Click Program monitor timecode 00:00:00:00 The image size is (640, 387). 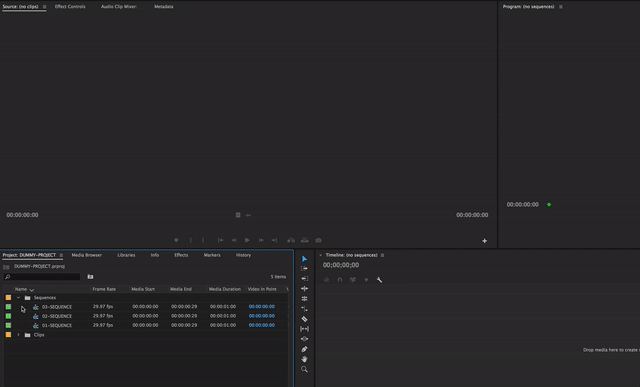pyautogui.click(x=522, y=205)
